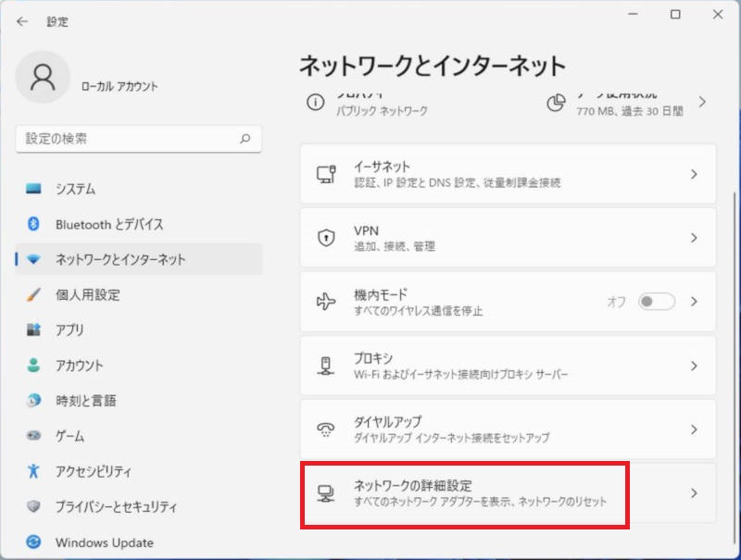The height and width of the screenshot is (560, 741).
Task: Click the プロキシ server icon
Action: [326, 366]
